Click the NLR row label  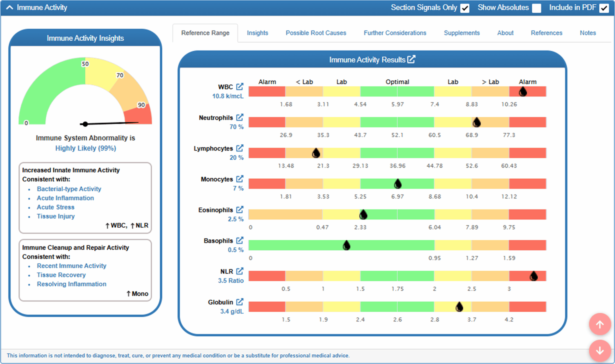(227, 271)
